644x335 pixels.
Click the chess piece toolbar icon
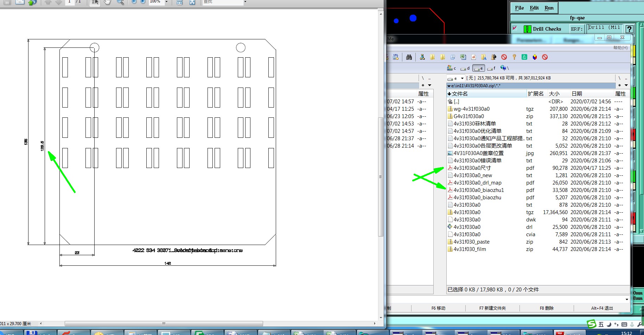(494, 57)
